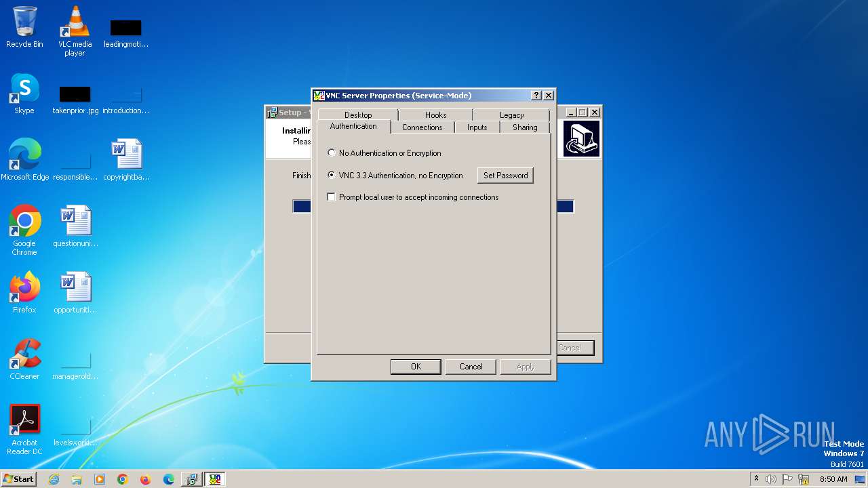Open the CCleaner desktop shortcut

click(x=24, y=359)
